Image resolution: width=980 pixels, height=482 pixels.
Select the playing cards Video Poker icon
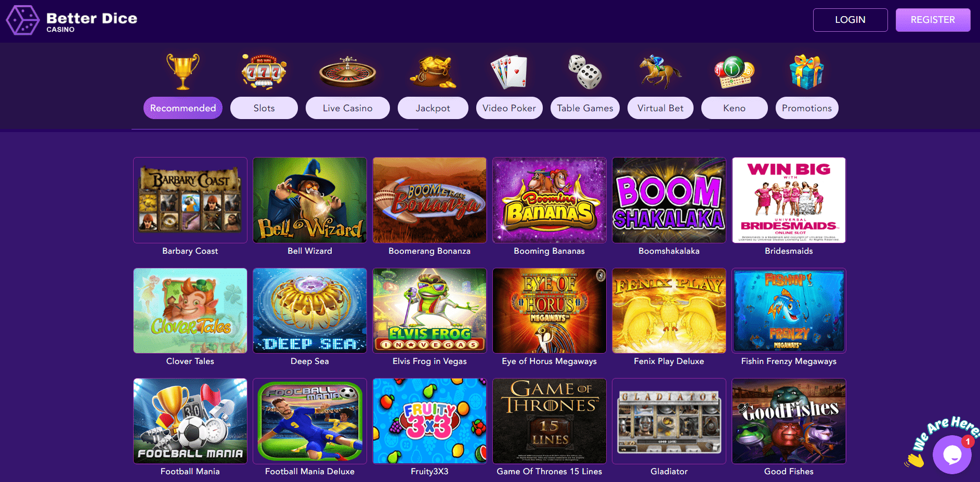[509, 71]
